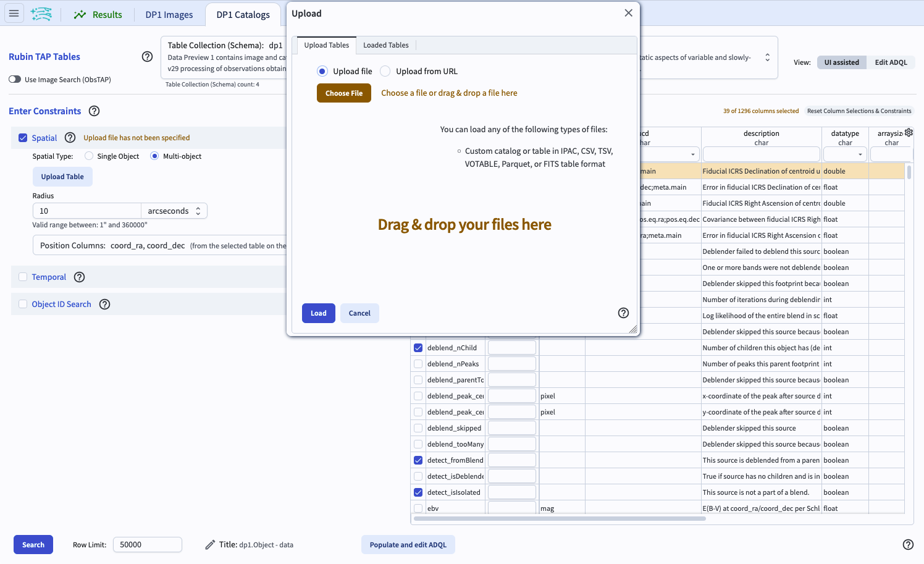
Task: Click the Load button
Action: pyautogui.click(x=318, y=313)
